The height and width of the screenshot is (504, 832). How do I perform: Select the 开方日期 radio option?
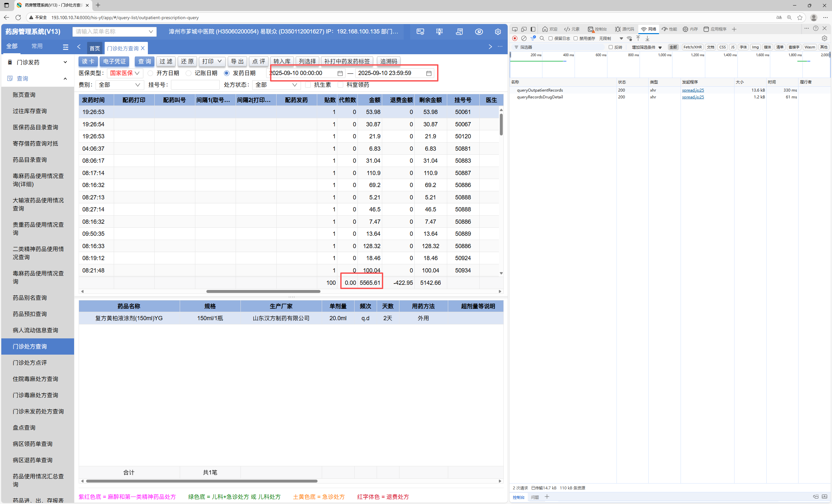(x=150, y=73)
